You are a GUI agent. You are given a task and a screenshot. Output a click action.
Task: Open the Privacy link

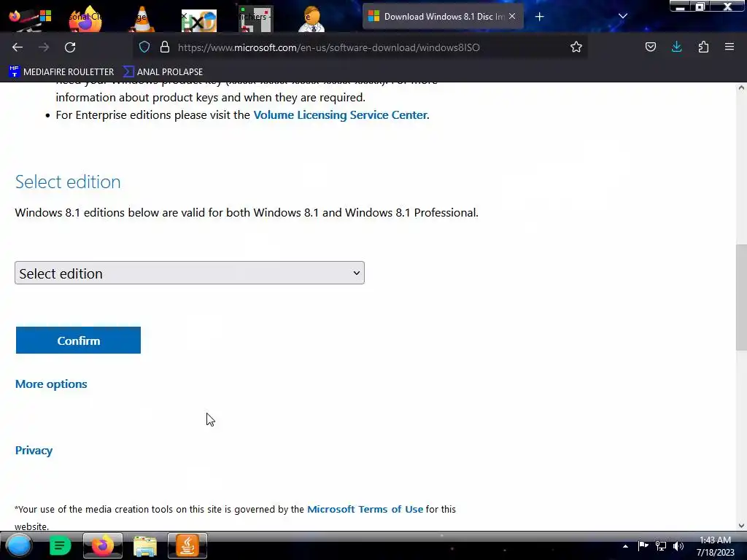[x=34, y=451]
